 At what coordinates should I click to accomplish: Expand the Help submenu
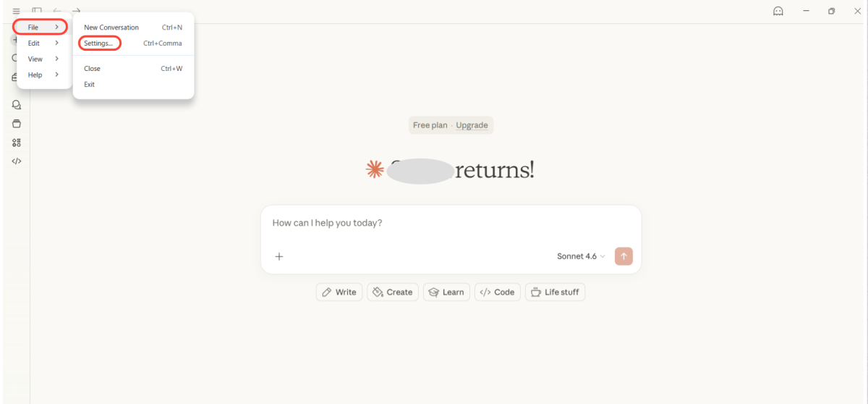click(x=43, y=75)
